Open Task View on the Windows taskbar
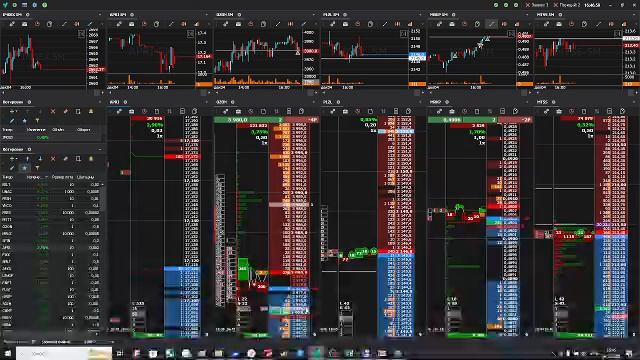The image size is (640, 360). 120,353
